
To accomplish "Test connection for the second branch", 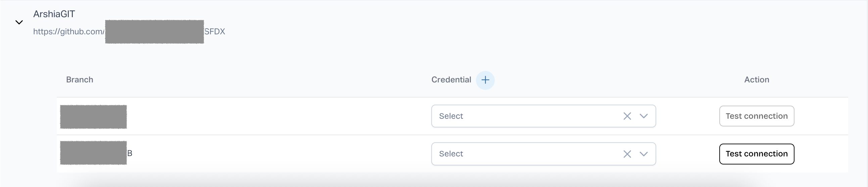I will tap(757, 154).
